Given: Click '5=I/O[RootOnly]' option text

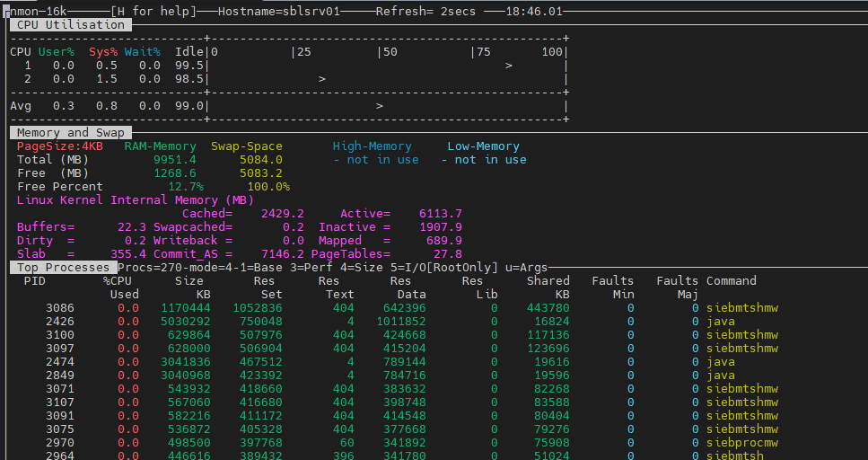Looking at the screenshot, I should click(444, 268).
